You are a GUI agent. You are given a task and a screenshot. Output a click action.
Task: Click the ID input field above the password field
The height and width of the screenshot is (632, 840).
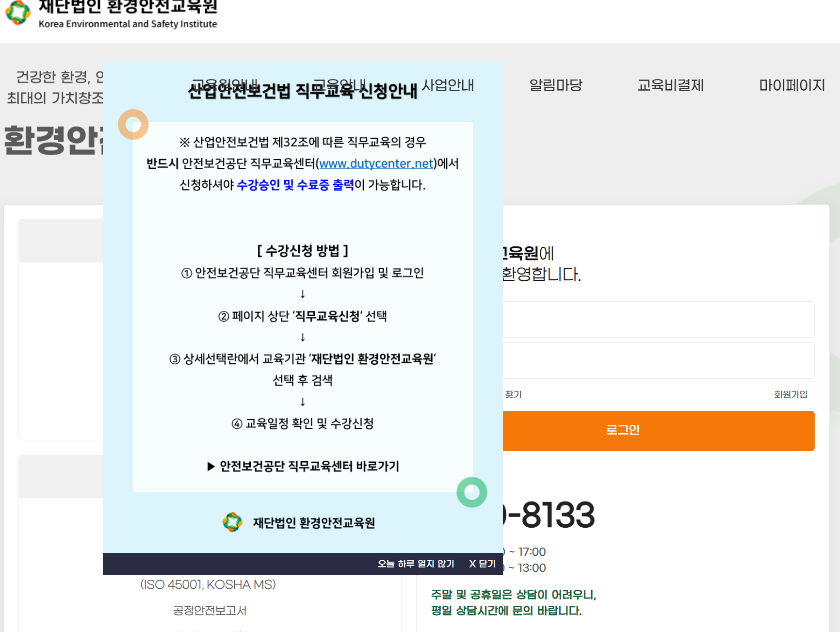tap(659, 319)
